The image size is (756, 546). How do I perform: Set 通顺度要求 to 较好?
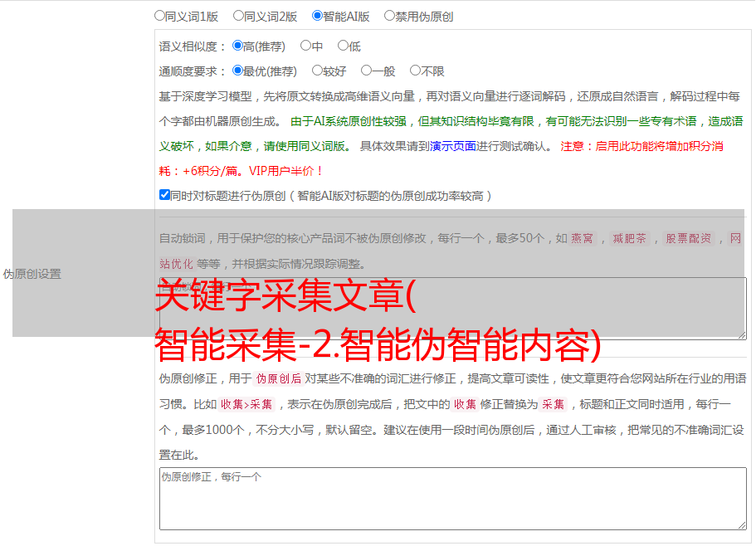318,71
